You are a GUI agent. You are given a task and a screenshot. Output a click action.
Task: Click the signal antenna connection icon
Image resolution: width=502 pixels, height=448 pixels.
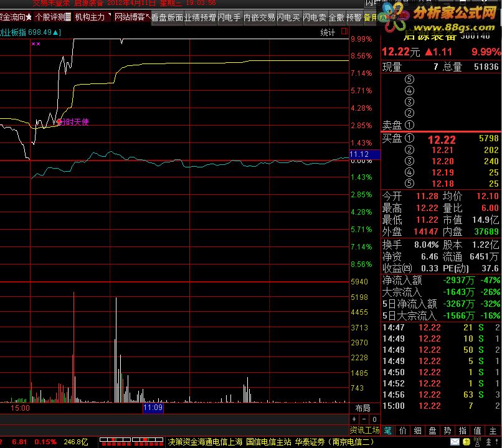[477, 441]
